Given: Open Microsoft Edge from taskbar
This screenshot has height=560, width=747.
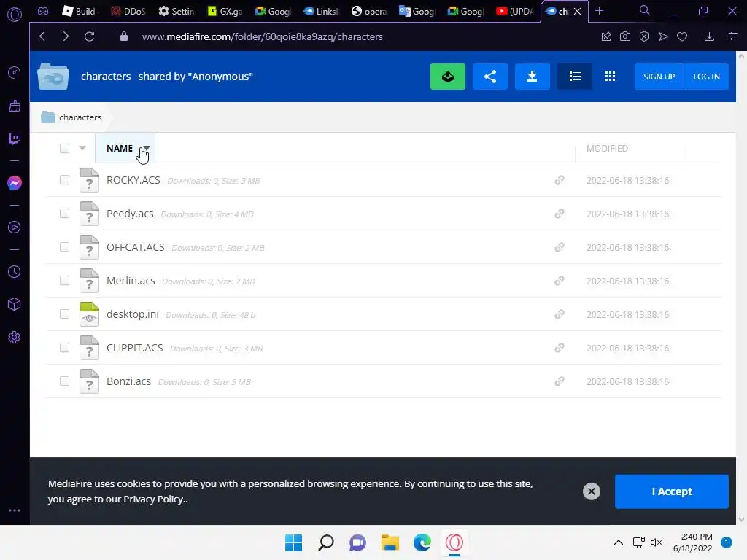Looking at the screenshot, I should pos(422,542).
